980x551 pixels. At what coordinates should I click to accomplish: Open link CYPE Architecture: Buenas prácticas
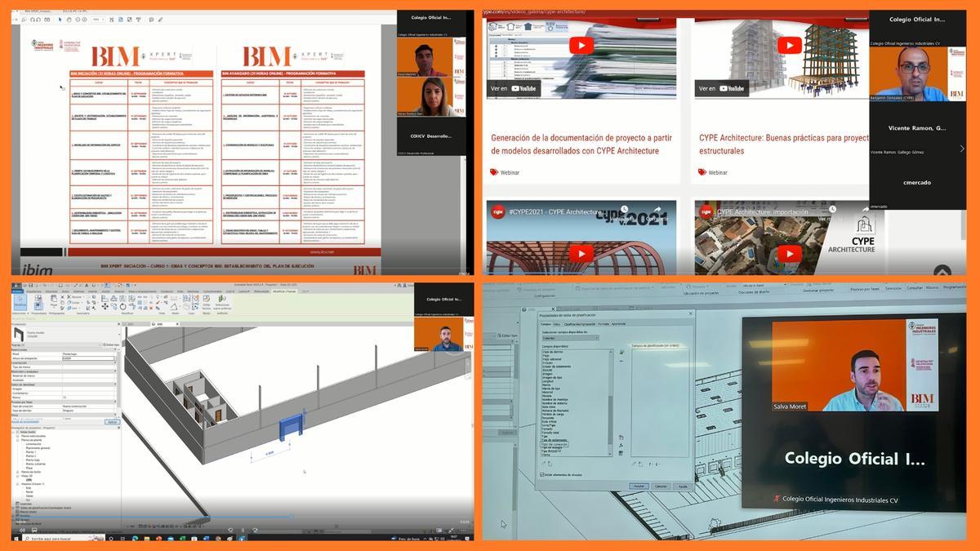(x=784, y=144)
